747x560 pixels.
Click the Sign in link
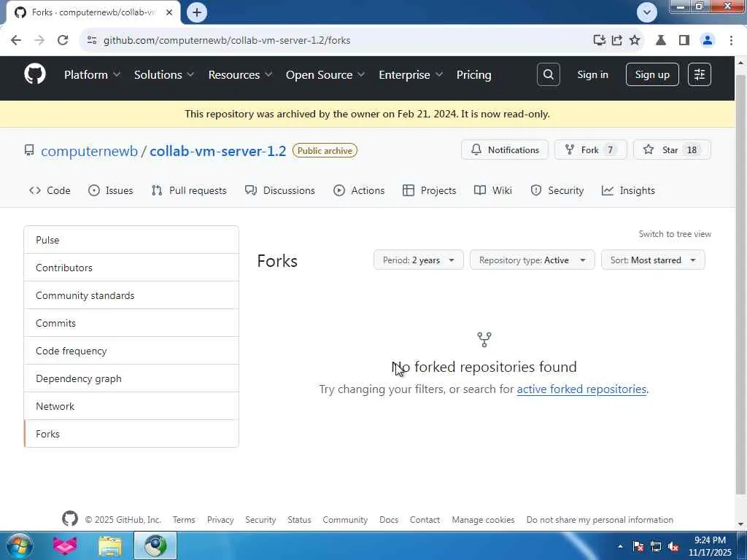pos(592,74)
